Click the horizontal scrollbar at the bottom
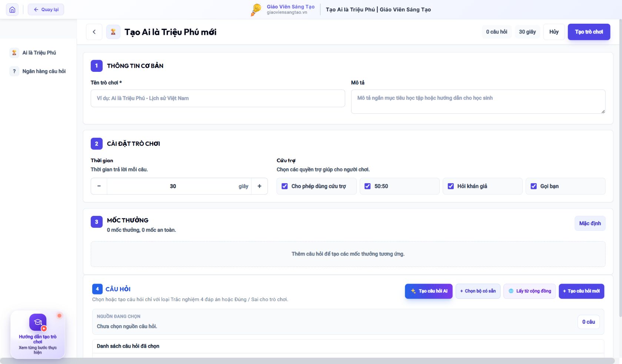The width and height of the screenshot is (622, 364). (x=307, y=361)
